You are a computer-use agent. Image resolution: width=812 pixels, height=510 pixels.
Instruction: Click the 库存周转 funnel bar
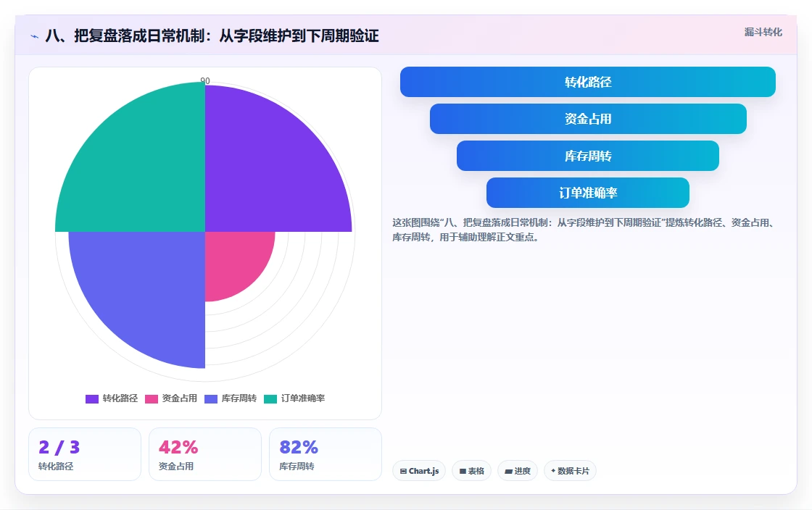tap(588, 156)
